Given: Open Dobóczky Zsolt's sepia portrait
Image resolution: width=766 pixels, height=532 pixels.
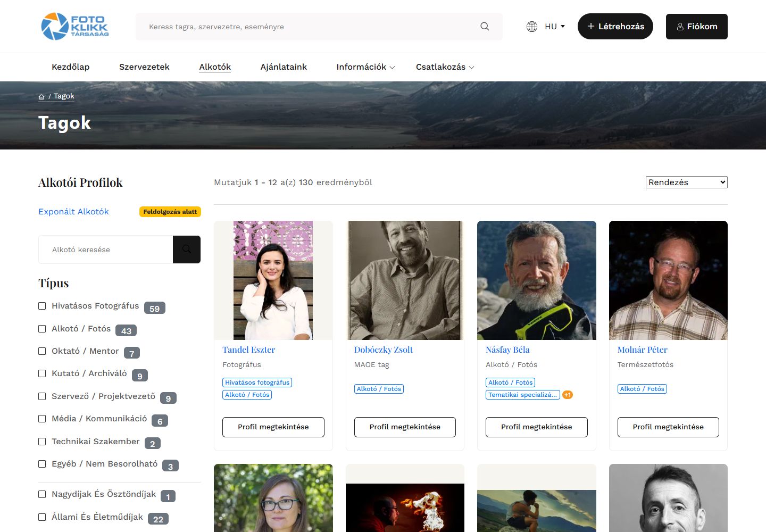Looking at the screenshot, I should [x=405, y=280].
